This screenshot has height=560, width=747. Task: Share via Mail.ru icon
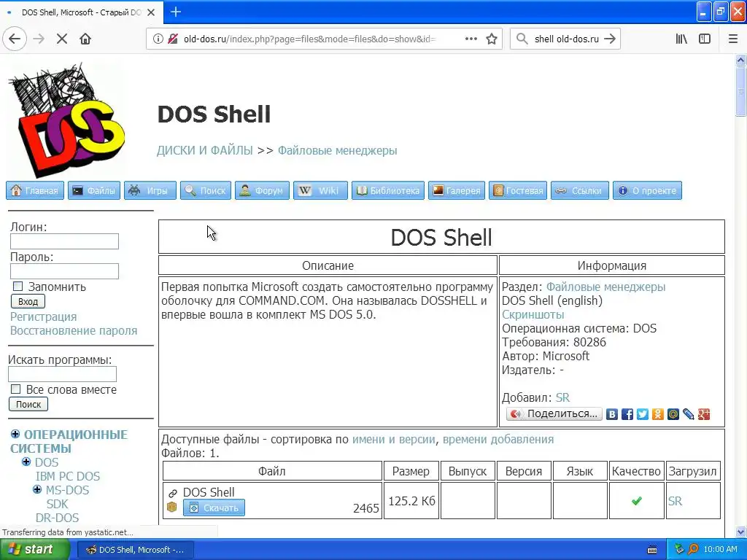673,414
